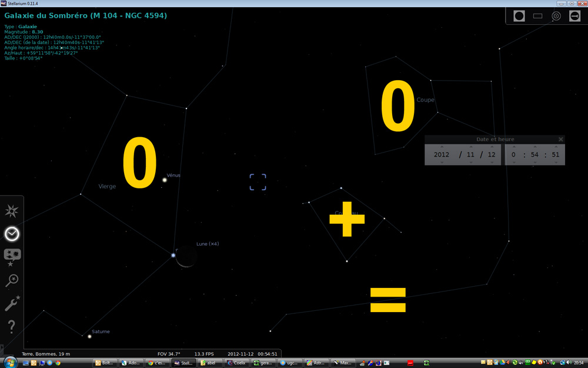Select the Saturne planet marker
The width and height of the screenshot is (588, 368).
89,336
